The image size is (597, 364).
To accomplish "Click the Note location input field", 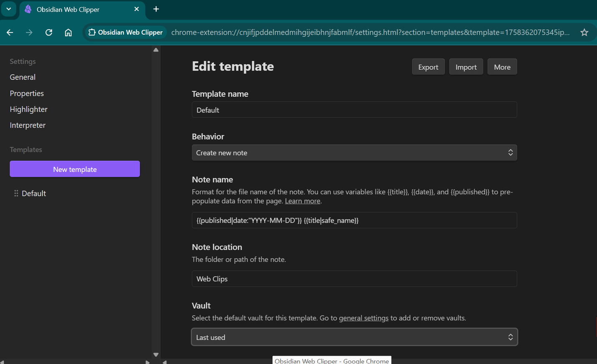I will click(354, 279).
